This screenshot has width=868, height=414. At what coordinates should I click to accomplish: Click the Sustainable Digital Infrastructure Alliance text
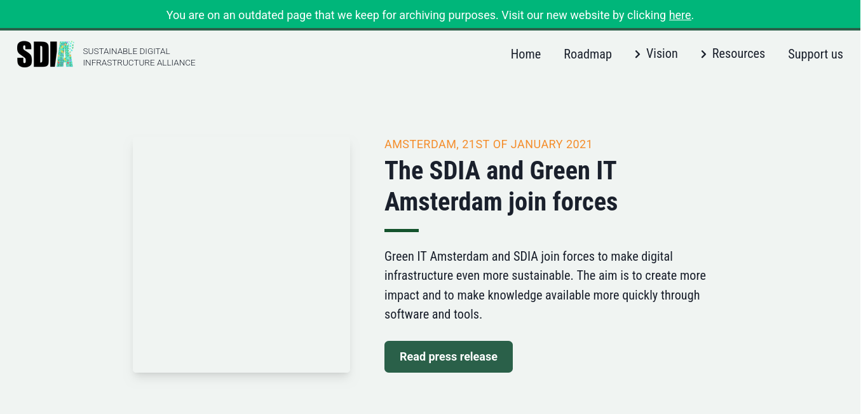[x=139, y=57]
